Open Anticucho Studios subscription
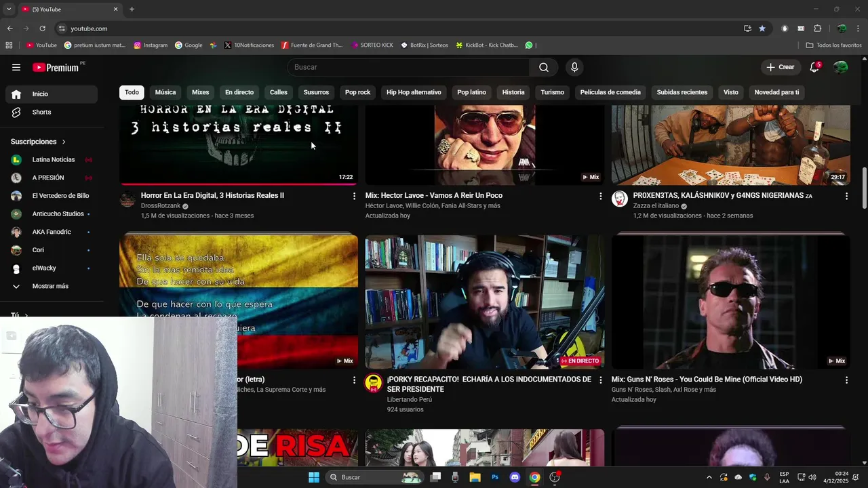Image resolution: width=868 pixels, height=488 pixels. pyautogui.click(x=51, y=214)
